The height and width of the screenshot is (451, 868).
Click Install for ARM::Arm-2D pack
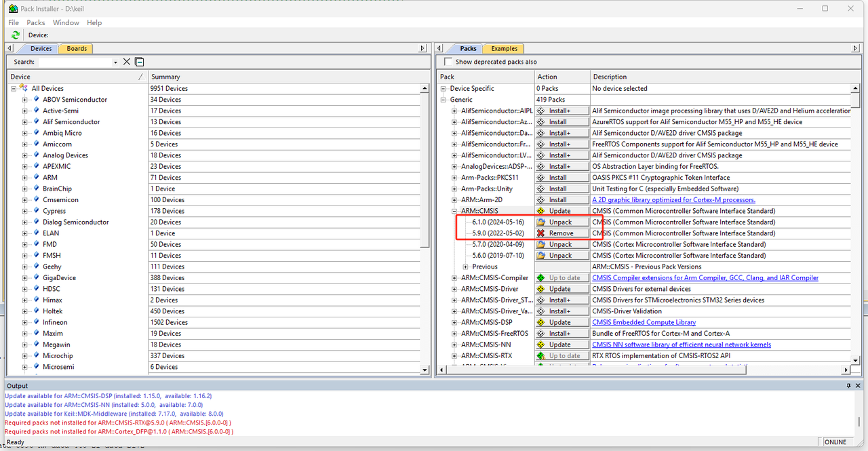pos(562,200)
